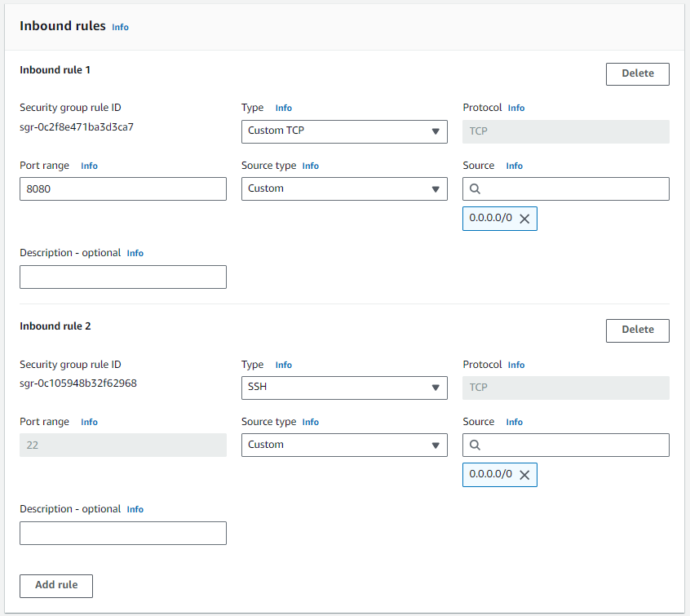Open Info link next to Inbound rules heading
The image size is (690, 616).
click(x=120, y=27)
